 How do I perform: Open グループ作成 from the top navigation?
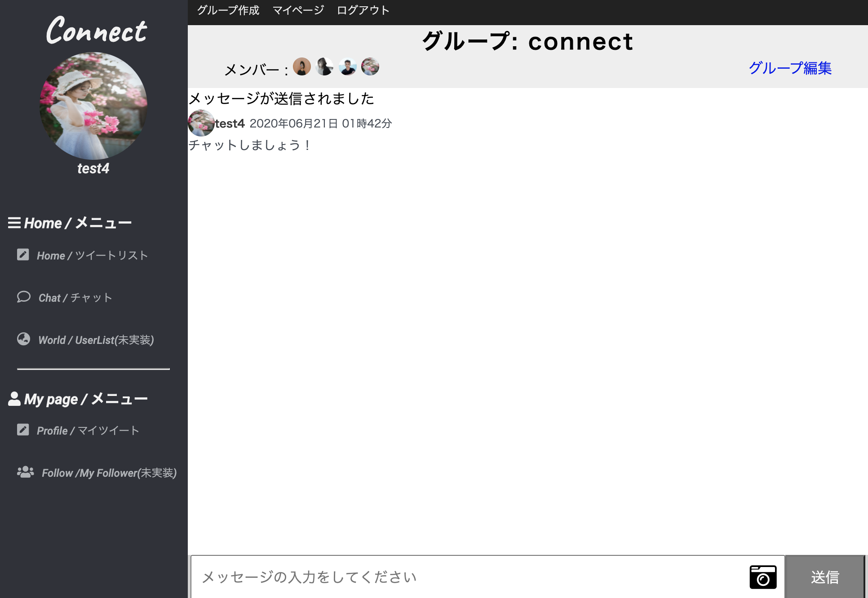(x=228, y=10)
